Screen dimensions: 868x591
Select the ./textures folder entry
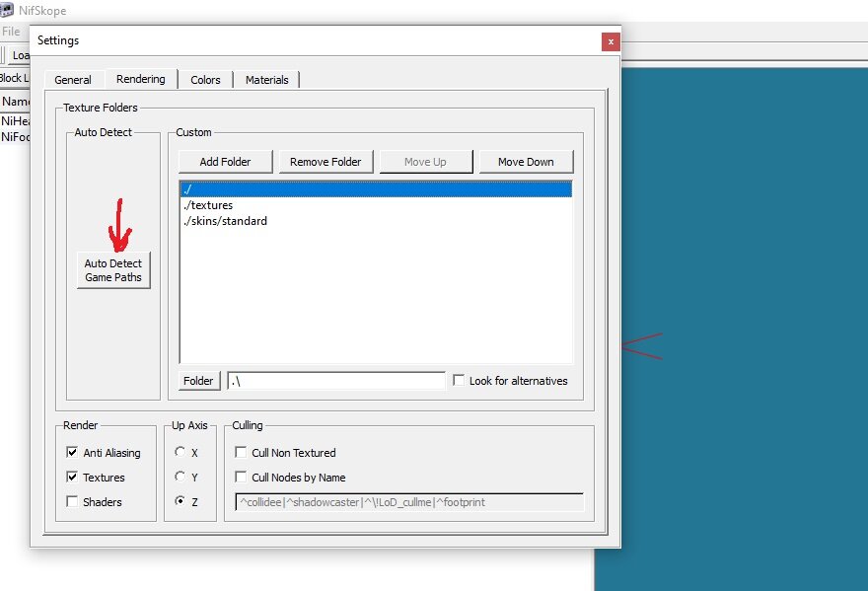[x=376, y=205]
